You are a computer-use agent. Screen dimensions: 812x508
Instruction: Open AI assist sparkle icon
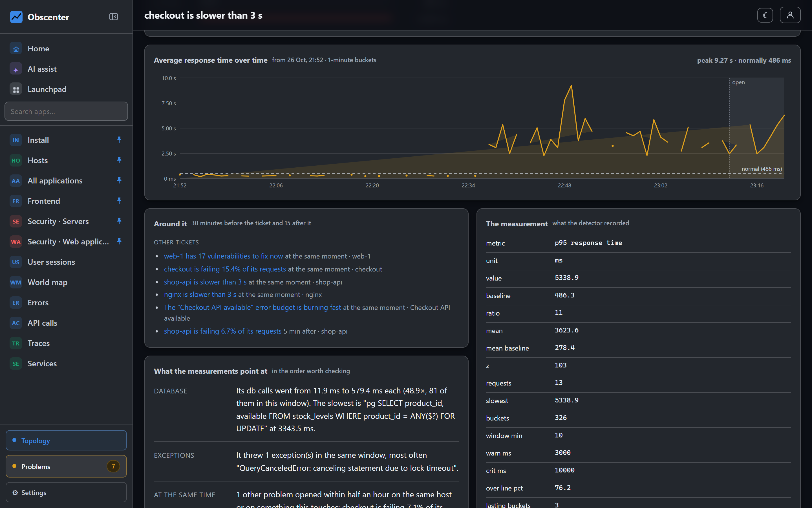click(x=16, y=69)
